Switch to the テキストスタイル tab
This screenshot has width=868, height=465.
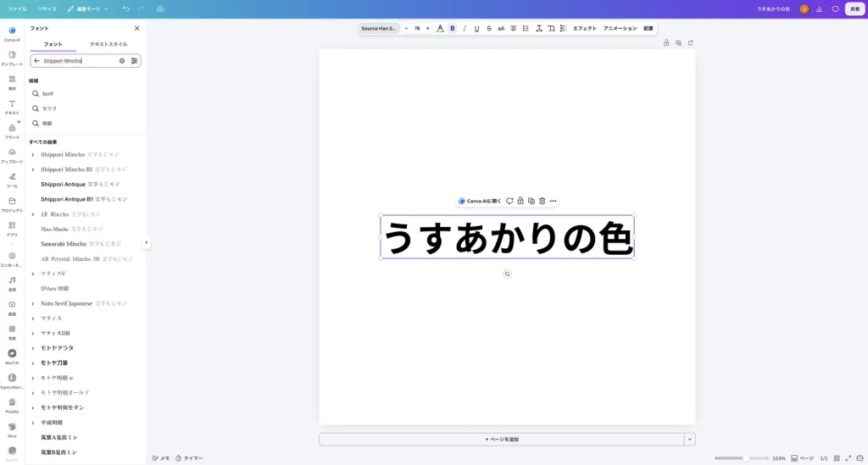pos(108,44)
